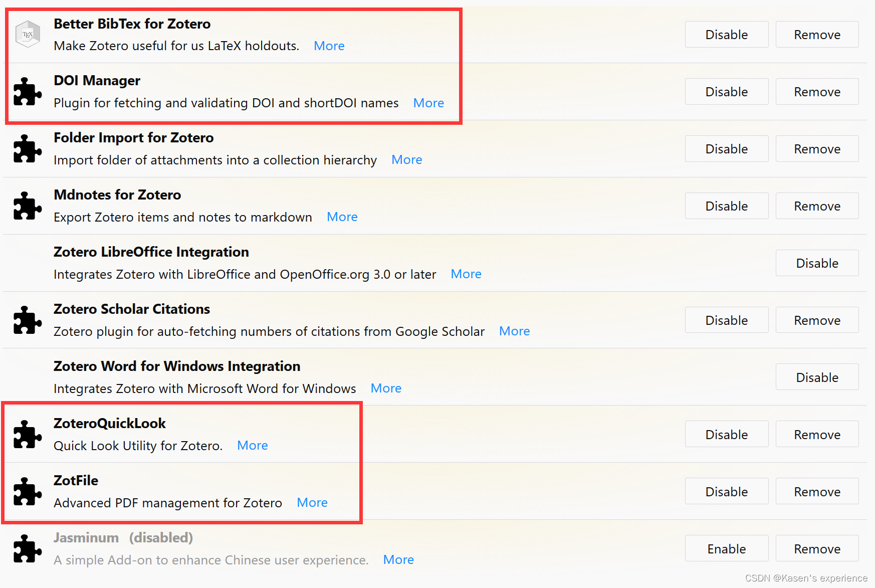875x588 pixels.
Task: Disable Folder Import for Zotero
Action: pos(727,149)
